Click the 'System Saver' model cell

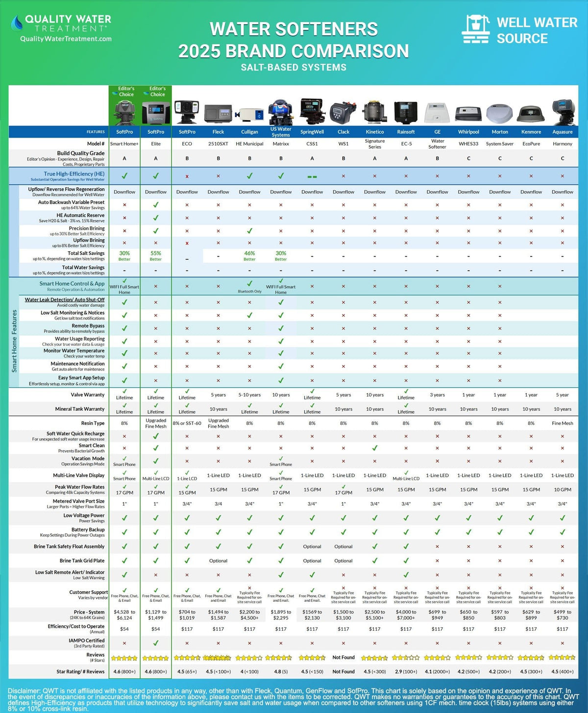point(500,144)
